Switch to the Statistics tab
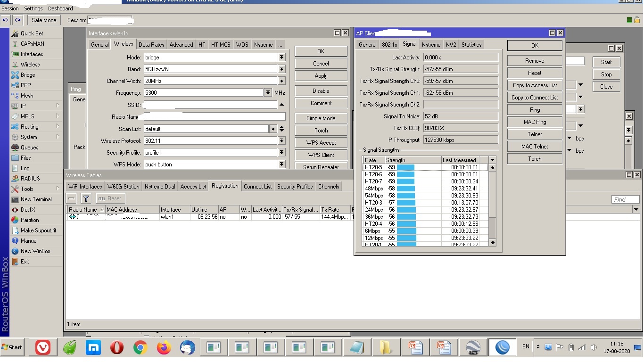Screen dimensions: 644x362 point(471,45)
